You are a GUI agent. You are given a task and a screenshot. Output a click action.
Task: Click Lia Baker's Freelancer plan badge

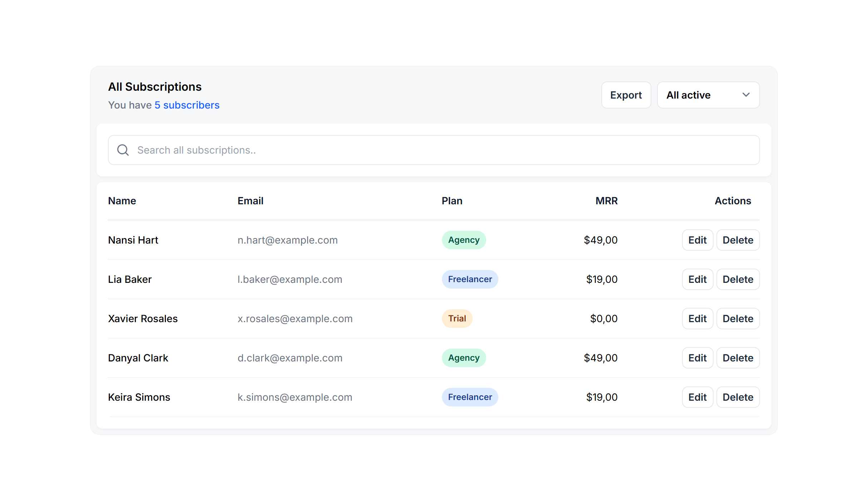[470, 279]
